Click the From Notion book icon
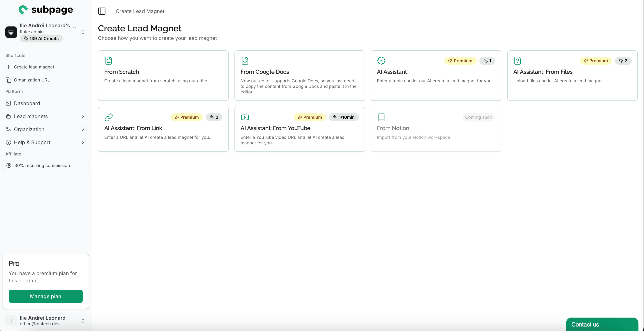The height and width of the screenshot is (331, 644). point(381,117)
